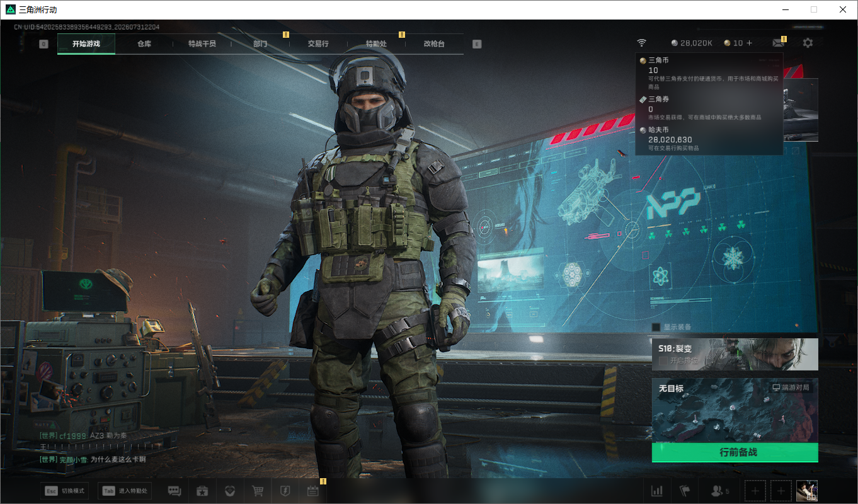Screen dimensions: 858x504
Task: Open the 交易行 tab
Action: [318, 44]
